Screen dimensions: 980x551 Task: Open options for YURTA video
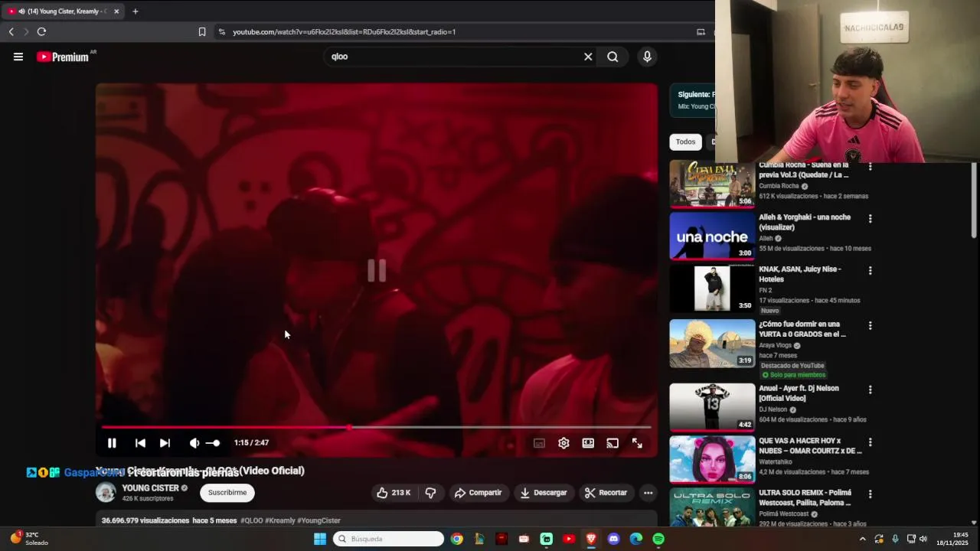click(870, 326)
